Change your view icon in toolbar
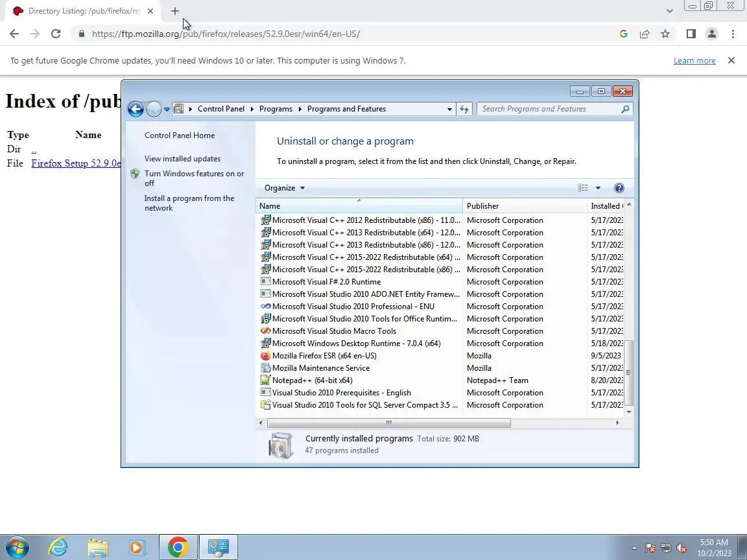 tap(583, 188)
